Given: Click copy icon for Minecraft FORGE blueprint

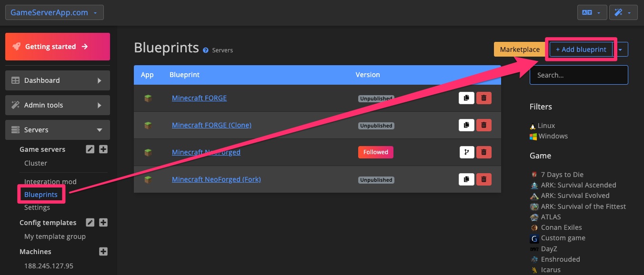Looking at the screenshot, I should pos(466,98).
